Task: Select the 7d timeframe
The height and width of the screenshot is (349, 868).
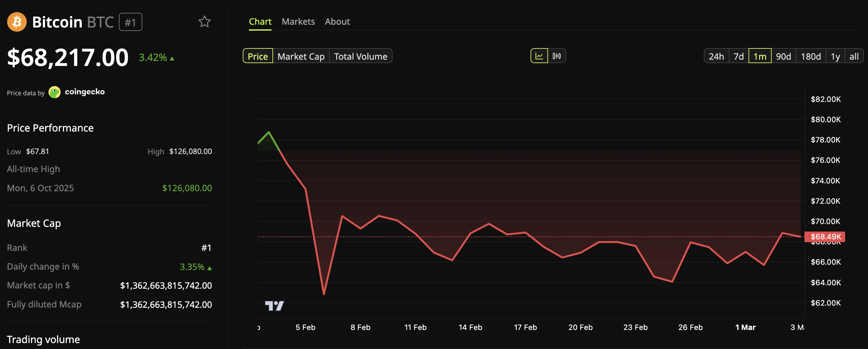Action: coord(739,56)
